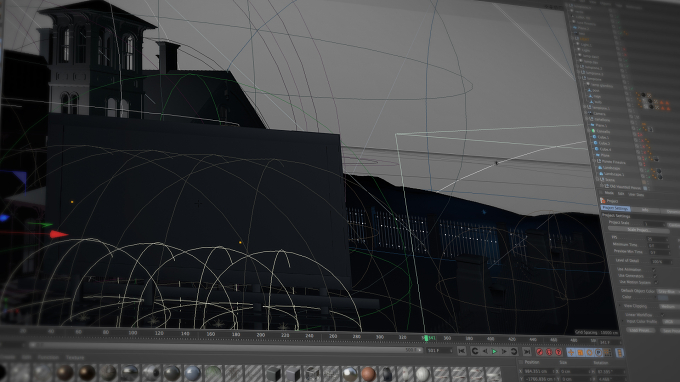Image resolution: width=680 pixels, height=382 pixels.
Task: Click the Level of Detail field
Action: click(x=662, y=262)
